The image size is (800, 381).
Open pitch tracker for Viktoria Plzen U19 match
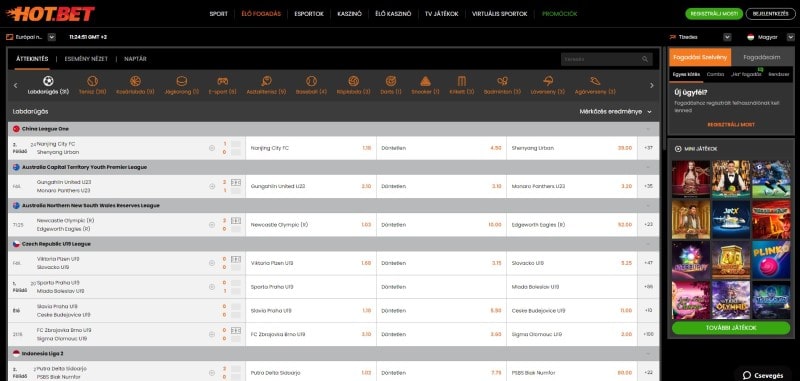(x=236, y=259)
